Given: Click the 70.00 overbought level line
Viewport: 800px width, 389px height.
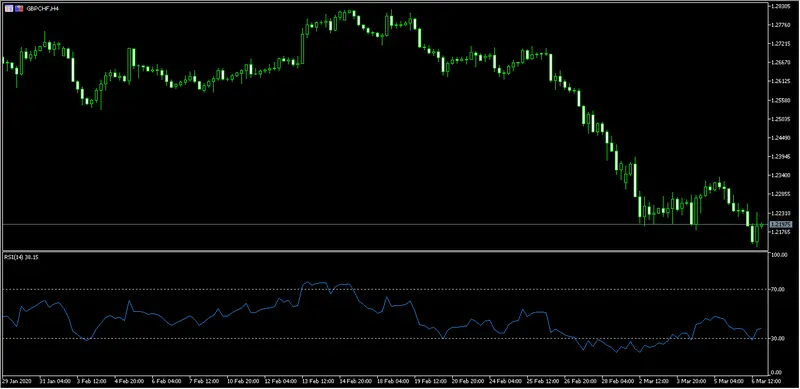Looking at the screenshot, I should pyautogui.click(x=383, y=289).
